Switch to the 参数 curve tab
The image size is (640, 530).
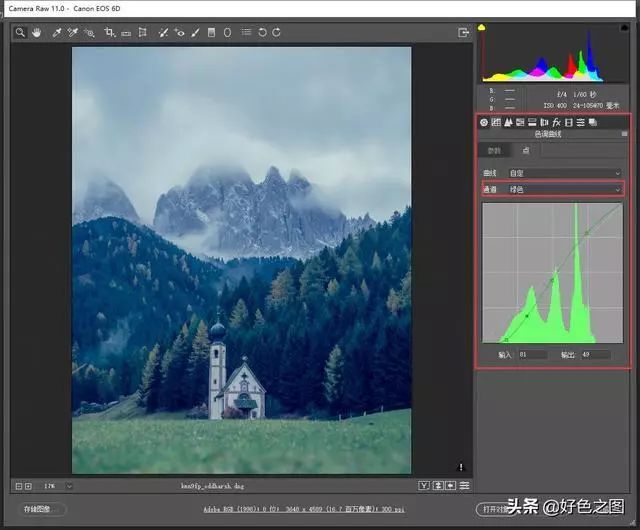[494, 151]
